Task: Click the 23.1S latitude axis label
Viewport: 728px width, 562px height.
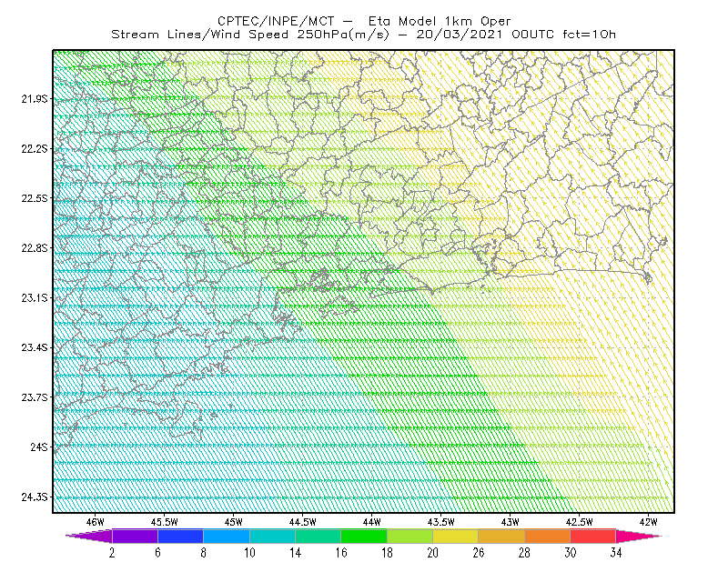Action: pyautogui.click(x=34, y=298)
